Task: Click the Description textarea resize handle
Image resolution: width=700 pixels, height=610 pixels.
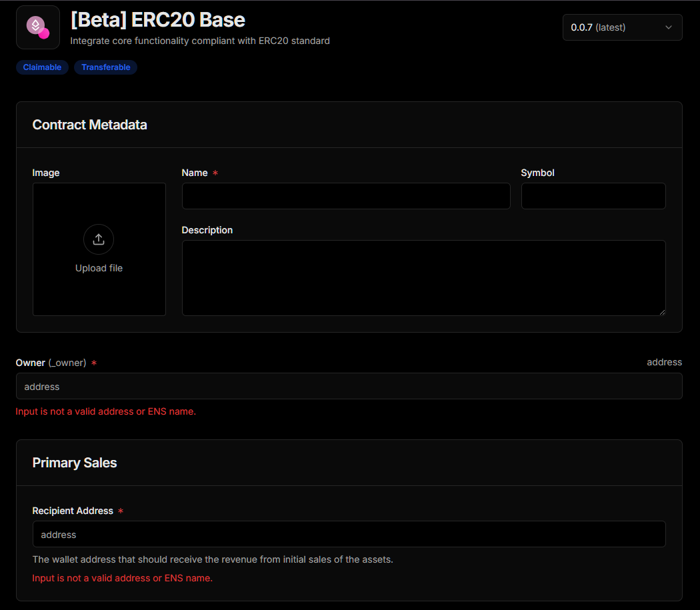Action: [661, 311]
